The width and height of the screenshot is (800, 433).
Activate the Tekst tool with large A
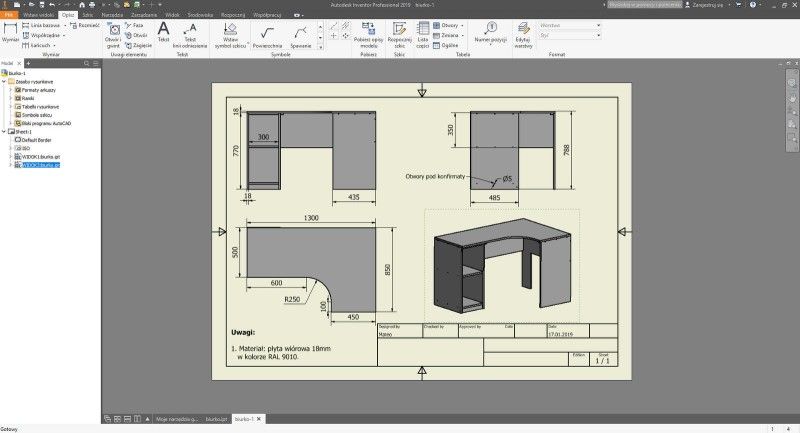[163, 32]
